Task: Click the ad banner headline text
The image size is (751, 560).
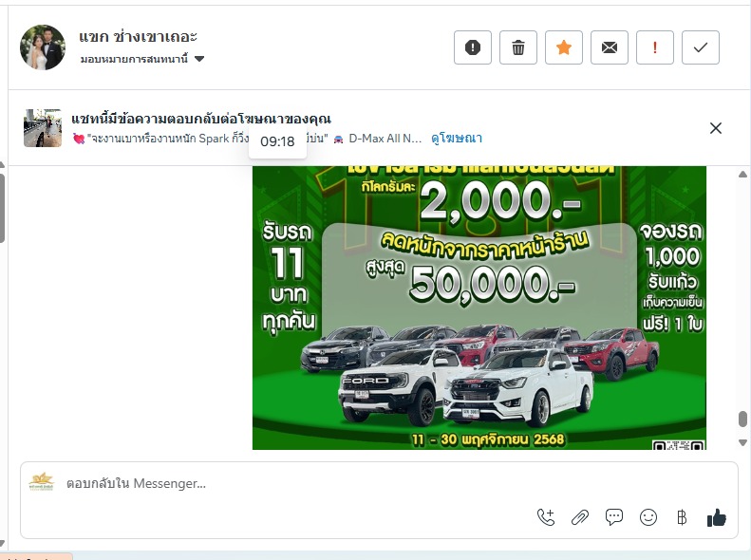Action: [201, 119]
